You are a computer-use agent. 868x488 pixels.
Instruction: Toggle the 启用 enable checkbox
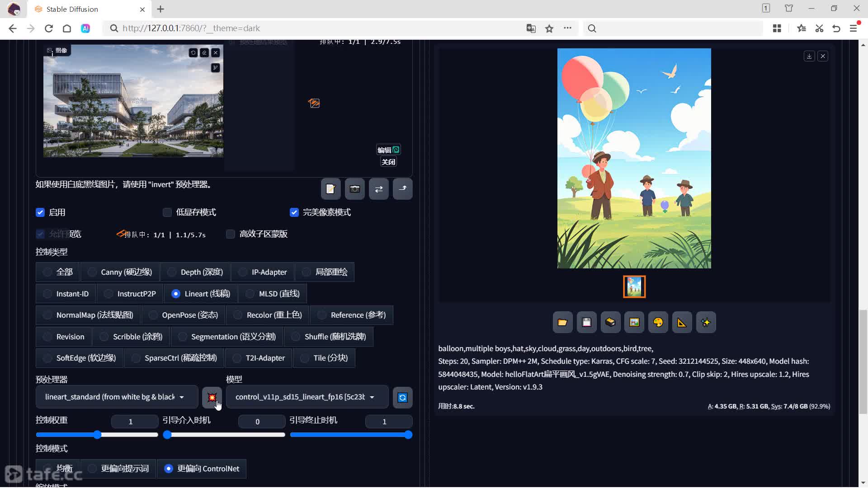point(40,212)
